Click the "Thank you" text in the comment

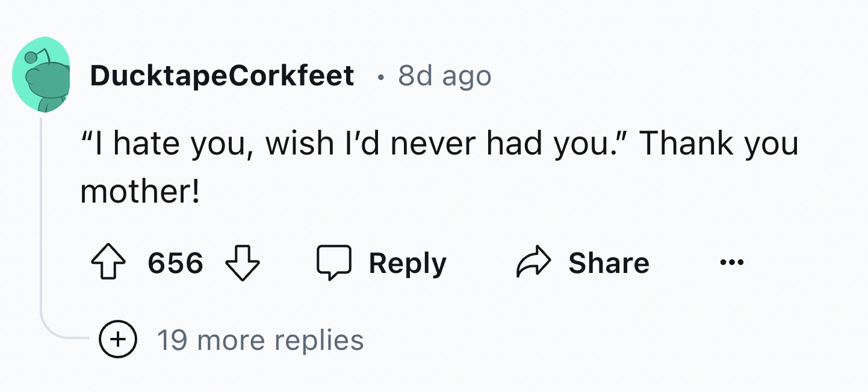(718, 144)
